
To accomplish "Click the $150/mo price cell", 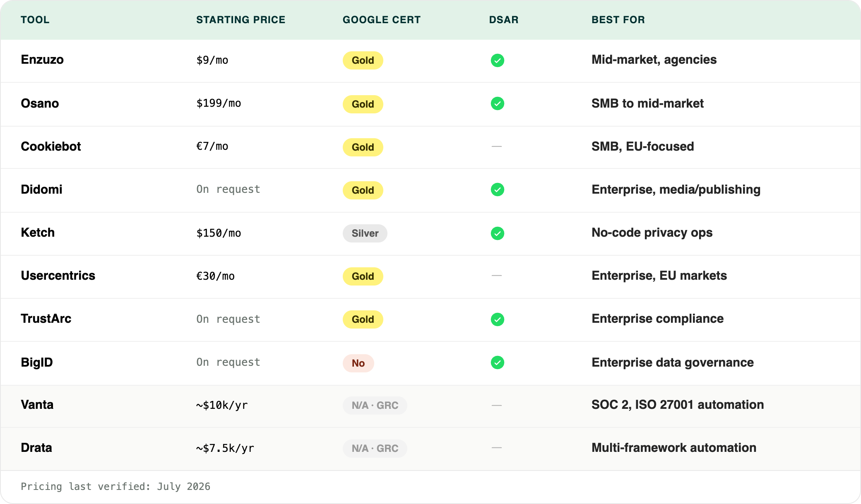I will 219,233.
